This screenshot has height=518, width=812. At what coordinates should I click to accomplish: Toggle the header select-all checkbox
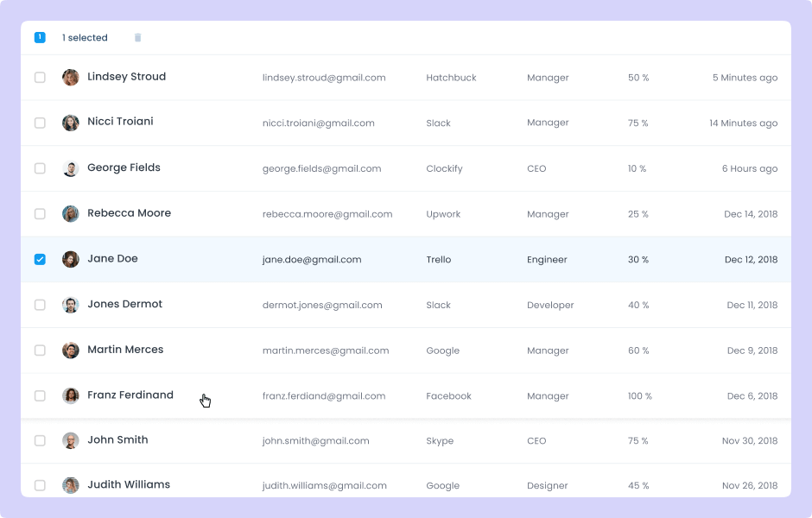(x=40, y=37)
